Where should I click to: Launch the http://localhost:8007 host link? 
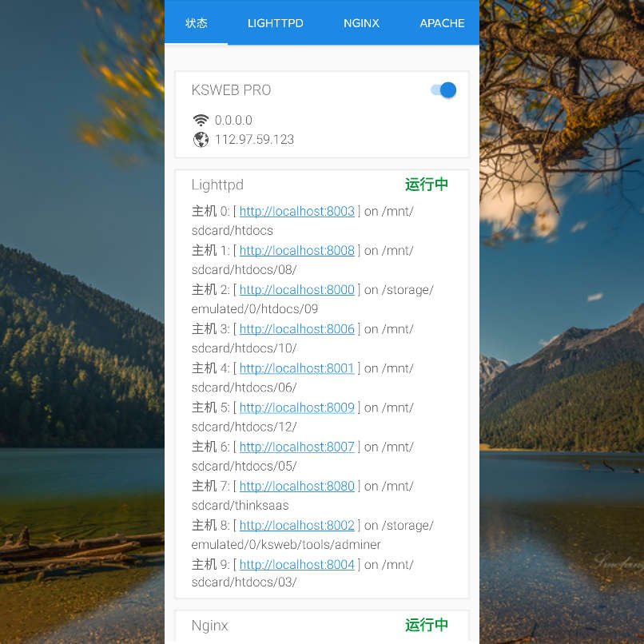point(296,447)
